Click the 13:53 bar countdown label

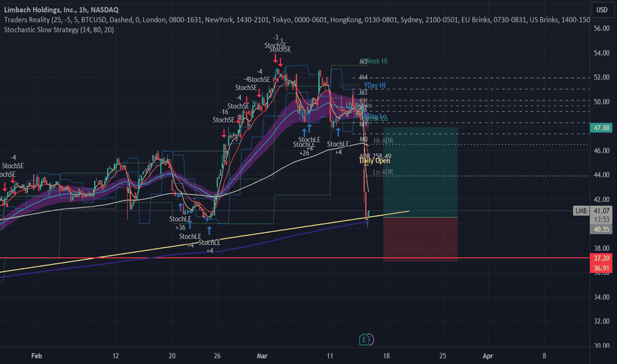601,219
